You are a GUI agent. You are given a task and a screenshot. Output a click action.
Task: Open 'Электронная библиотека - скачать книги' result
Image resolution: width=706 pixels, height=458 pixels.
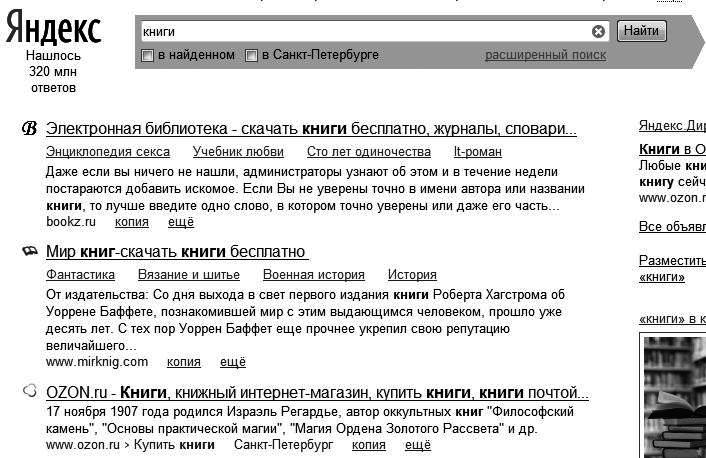coord(311,129)
